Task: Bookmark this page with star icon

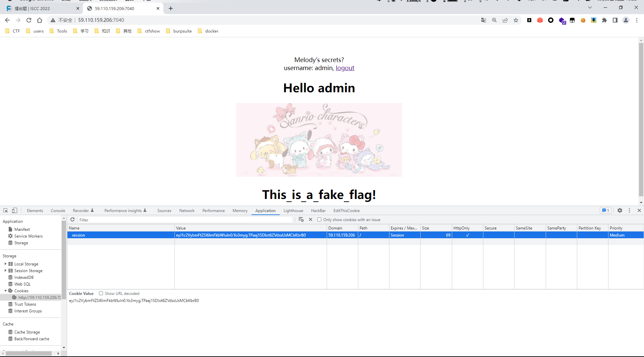Action: click(x=516, y=20)
